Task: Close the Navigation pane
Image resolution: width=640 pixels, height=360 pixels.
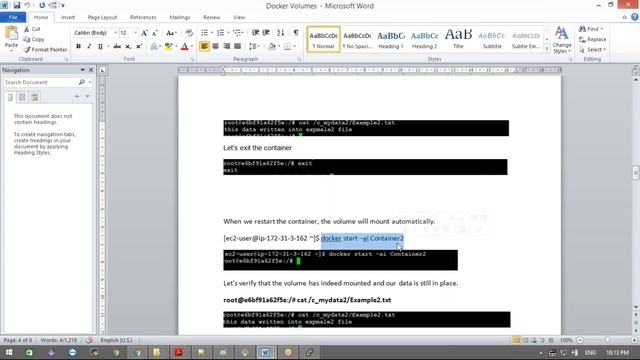Action: [91, 70]
